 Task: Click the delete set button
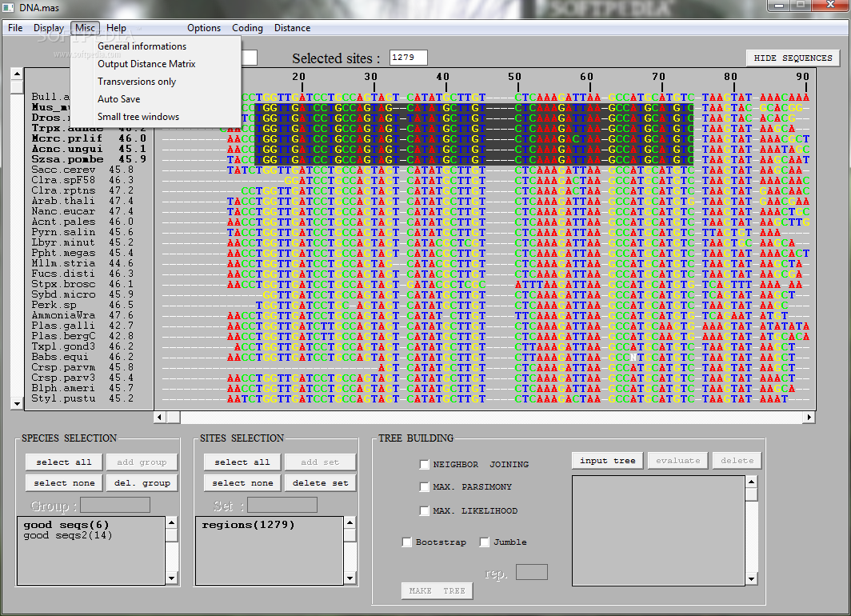point(320,482)
